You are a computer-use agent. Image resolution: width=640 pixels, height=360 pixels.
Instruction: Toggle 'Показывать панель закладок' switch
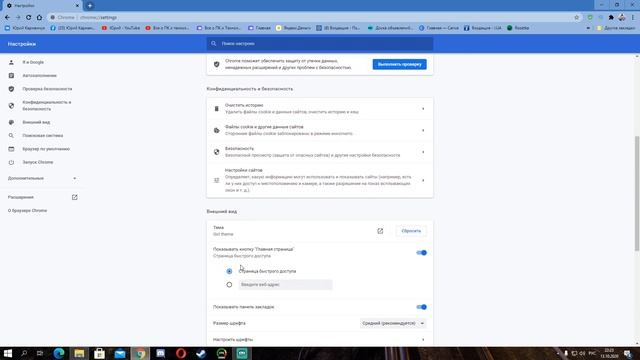(421, 307)
